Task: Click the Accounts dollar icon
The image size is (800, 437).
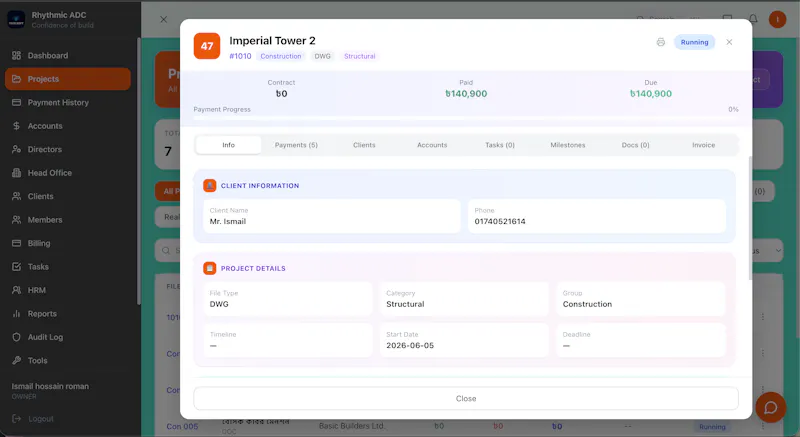Action: [x=16, y=126]
